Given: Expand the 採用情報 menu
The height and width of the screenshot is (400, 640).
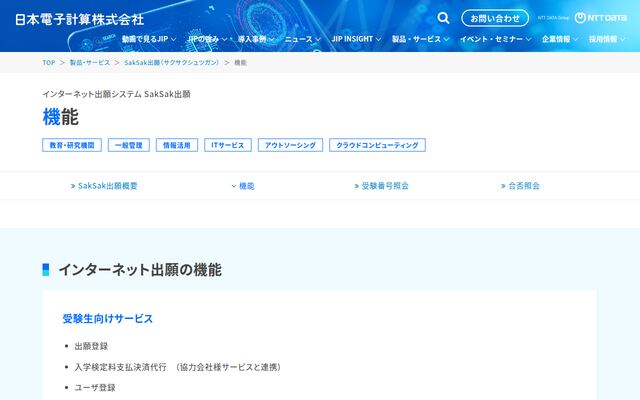Looking at the screenshot, I should (607, 39).
